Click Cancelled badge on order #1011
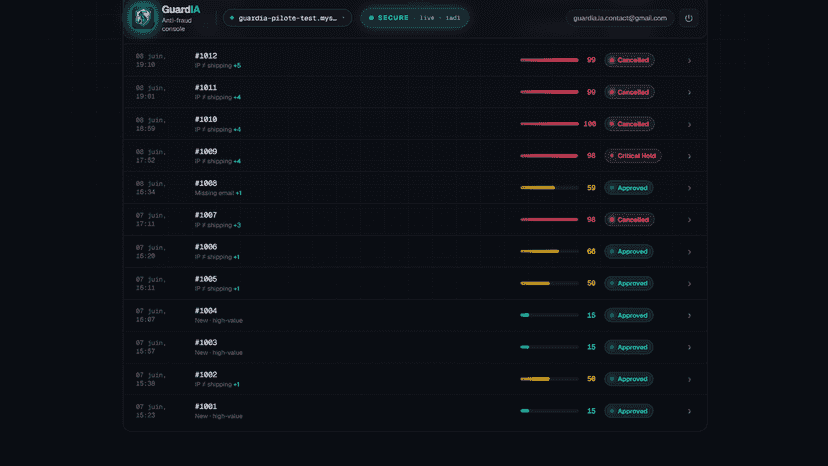Viewport: 828px width, 466px height. [x=629, y=92]
